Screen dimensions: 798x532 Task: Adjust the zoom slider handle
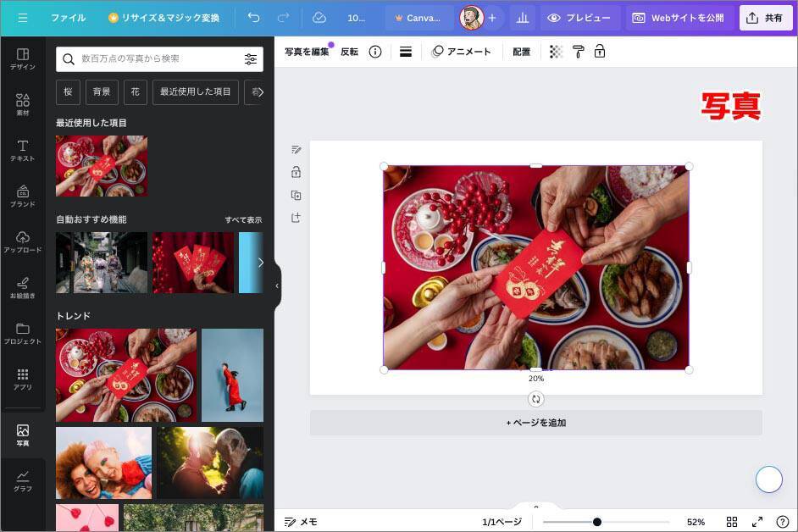(597, 522)
